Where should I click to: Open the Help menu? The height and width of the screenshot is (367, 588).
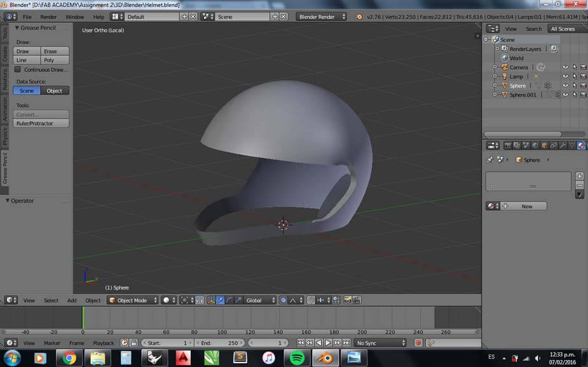tap(99, 17)
